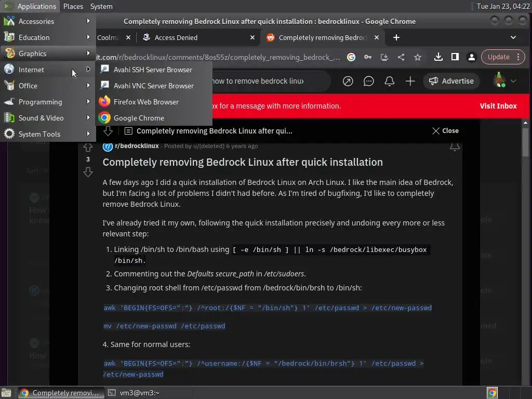Click the Advertise button
Viewport: 532px width, 399px height.
pos(451,81)
